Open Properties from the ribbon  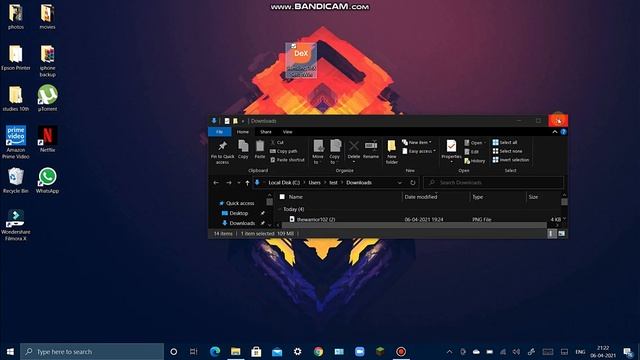451,151
